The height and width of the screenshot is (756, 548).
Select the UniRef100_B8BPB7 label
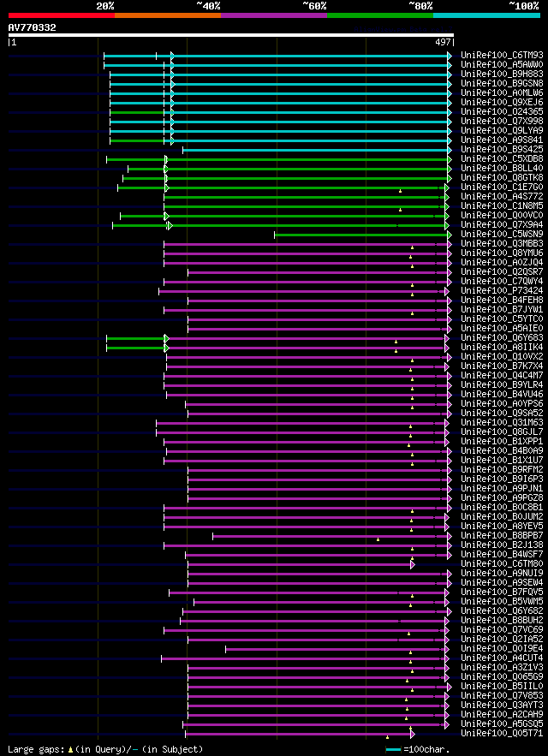pos(502,535)
